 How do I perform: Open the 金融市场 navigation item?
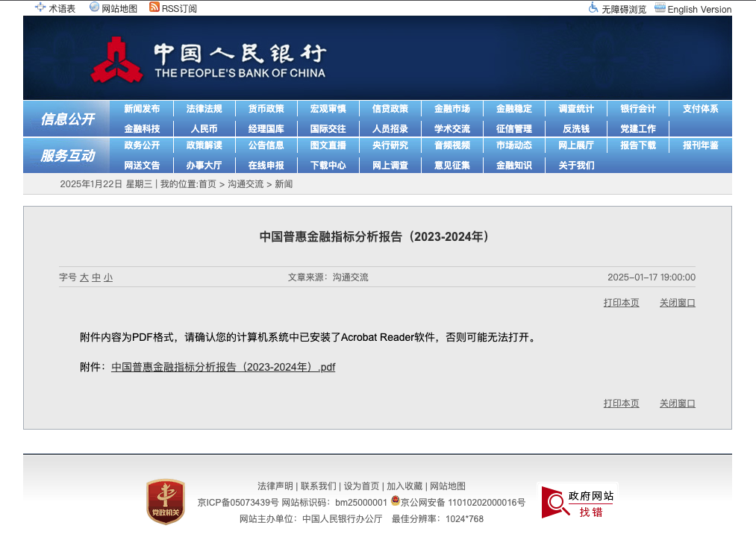[452, 109]
